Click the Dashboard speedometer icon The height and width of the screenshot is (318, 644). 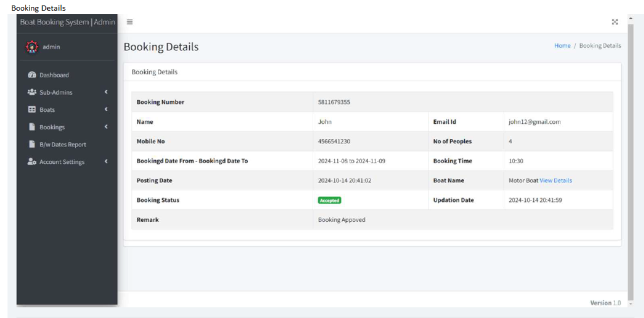[32, 75]
